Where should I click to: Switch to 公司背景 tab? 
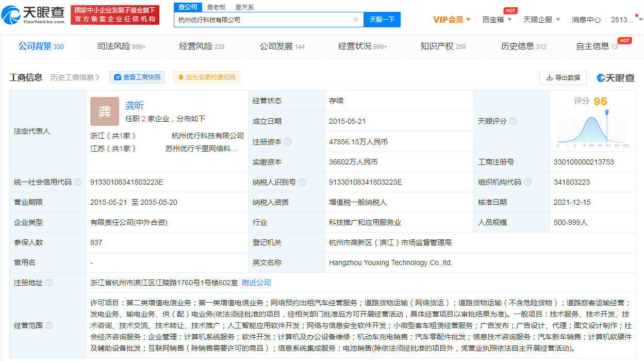41,46
